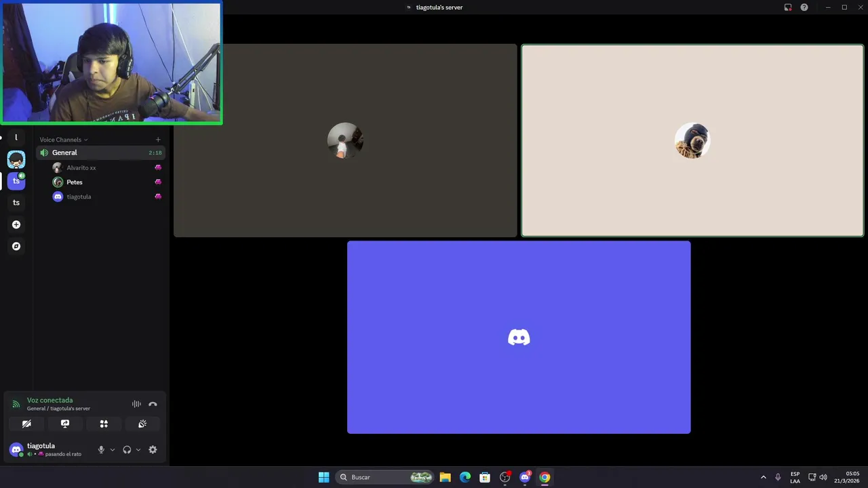868x488 pixels.
Task: Open the soundboard
Action: (142, 424)
